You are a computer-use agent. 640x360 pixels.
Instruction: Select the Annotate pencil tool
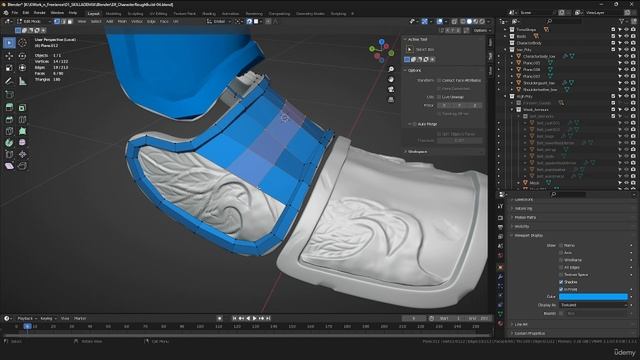[9, 81]
